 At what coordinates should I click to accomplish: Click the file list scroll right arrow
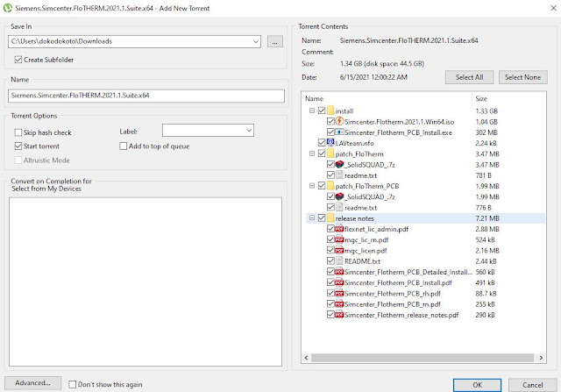pos(541,358)
